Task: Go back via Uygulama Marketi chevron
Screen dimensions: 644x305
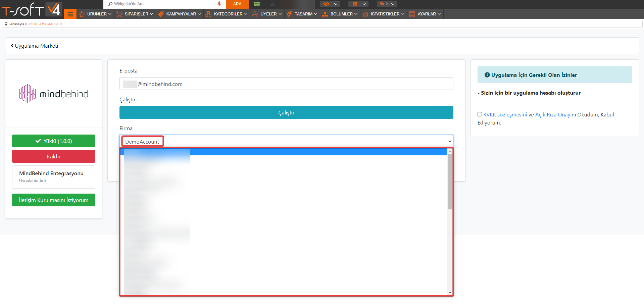Action: [x=12, y=46]
